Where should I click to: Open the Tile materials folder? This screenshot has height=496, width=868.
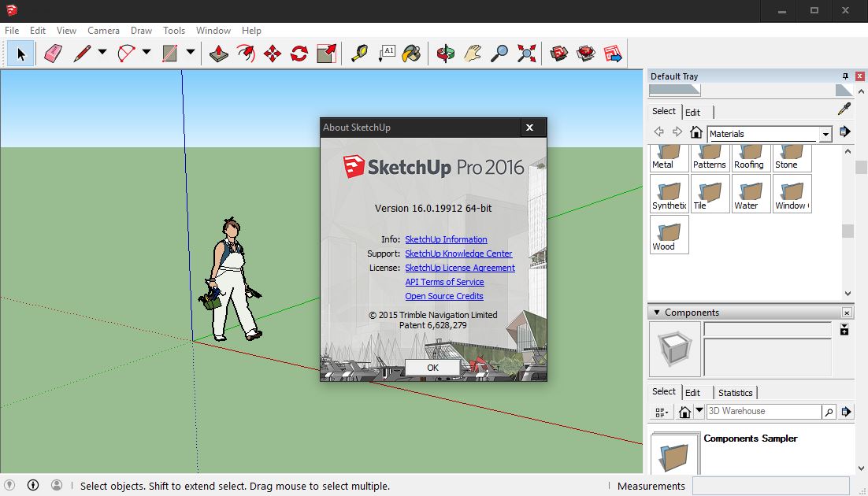(710, 194)
